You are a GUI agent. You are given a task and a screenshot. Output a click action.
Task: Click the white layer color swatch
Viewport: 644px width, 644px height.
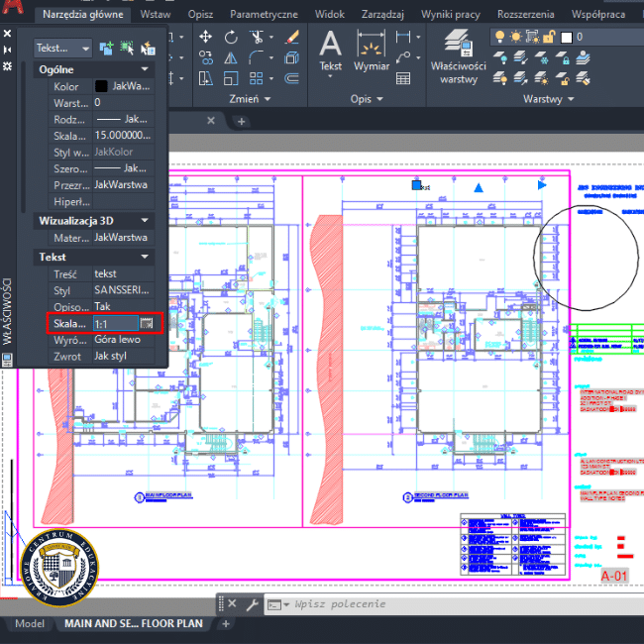pos(567,38)
